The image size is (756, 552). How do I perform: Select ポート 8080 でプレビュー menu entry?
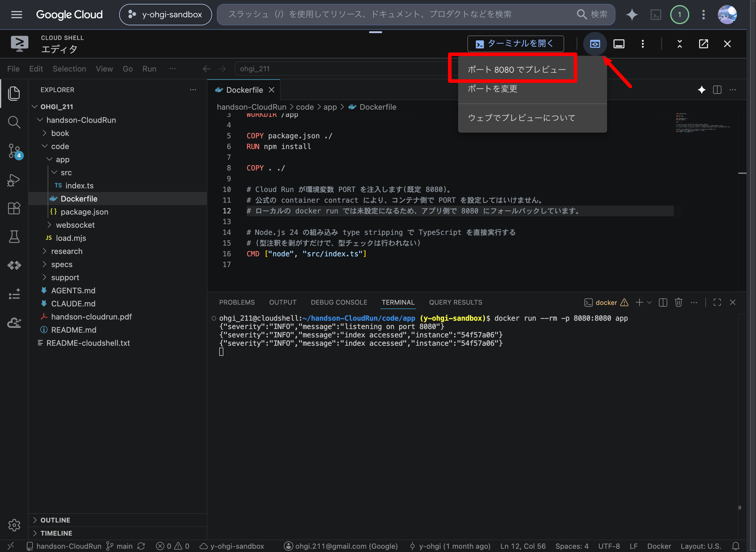[x=532, y=69]
